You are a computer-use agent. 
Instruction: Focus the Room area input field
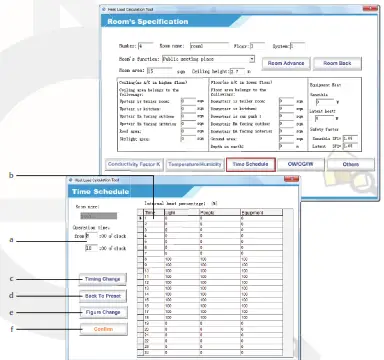[159, 71]
